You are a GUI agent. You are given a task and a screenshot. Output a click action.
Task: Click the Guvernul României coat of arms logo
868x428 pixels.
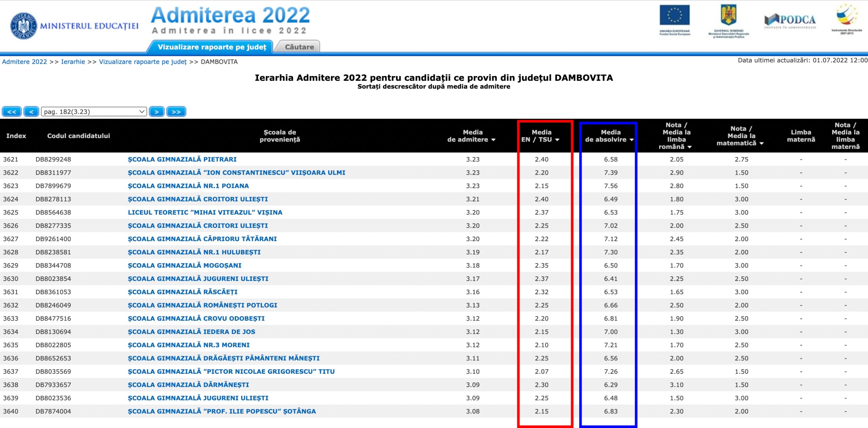coord(728,21)
